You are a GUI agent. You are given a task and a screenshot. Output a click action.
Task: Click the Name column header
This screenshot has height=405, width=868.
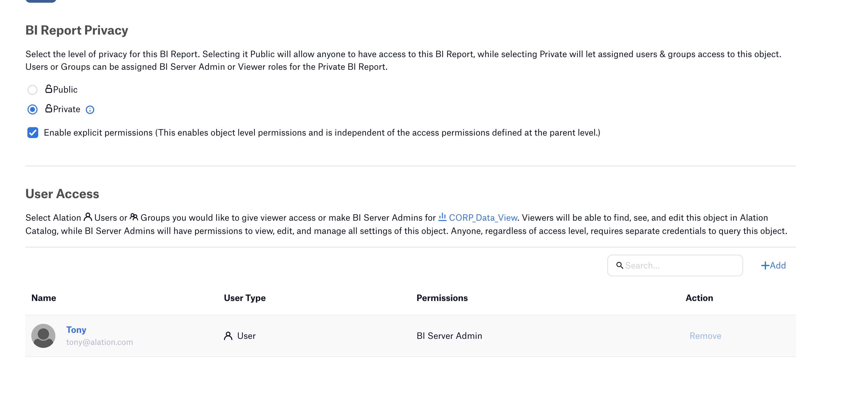pyautogui.click(x=44, y=298)
